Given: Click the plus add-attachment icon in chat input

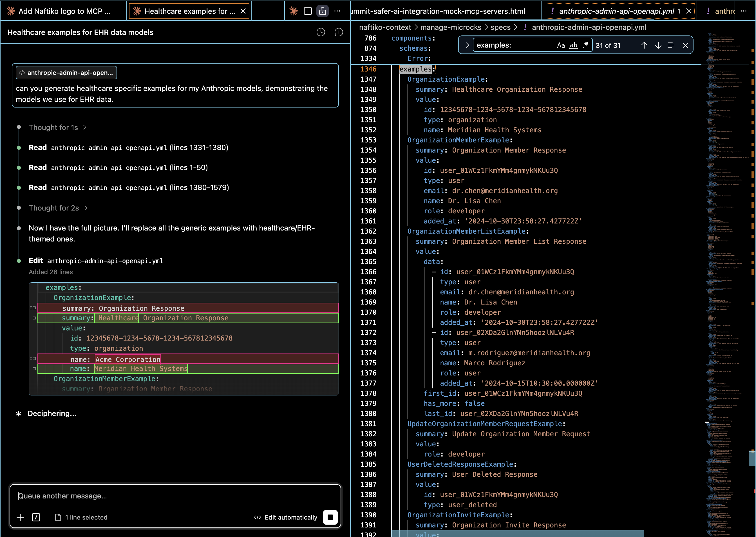Looking at the screenshot, I should point(20,517).
